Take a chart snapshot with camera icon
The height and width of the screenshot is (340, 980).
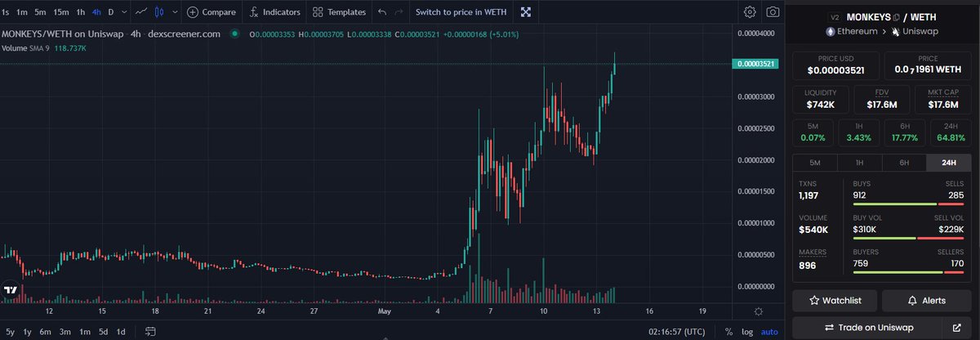coord(772,12)
